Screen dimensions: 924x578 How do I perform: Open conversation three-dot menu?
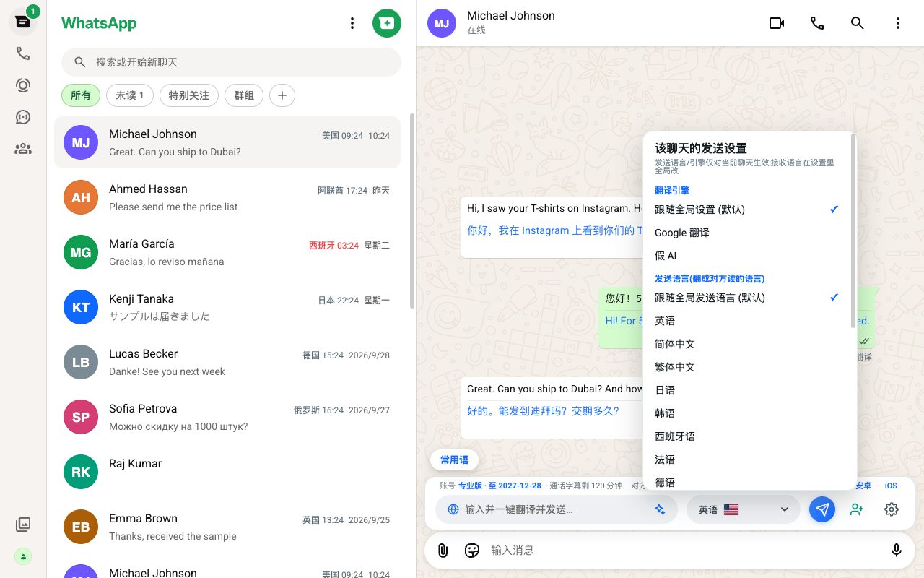click(x=898, y=23)
